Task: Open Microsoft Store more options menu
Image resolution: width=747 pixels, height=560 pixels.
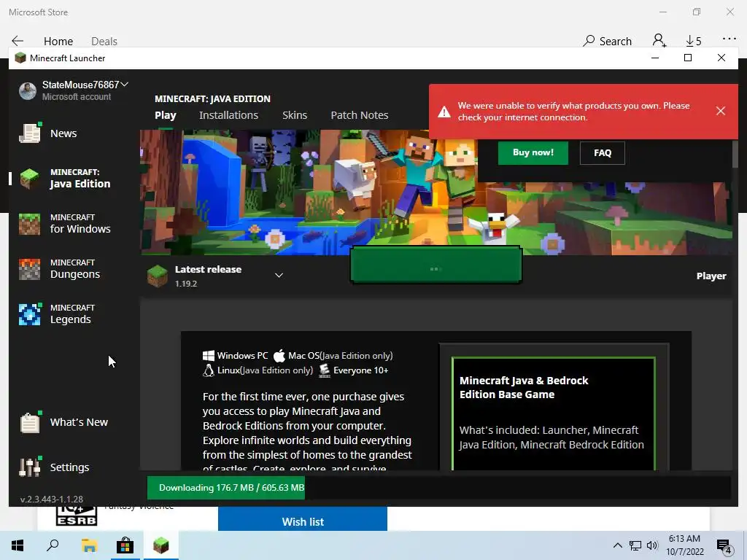Action: click(729, 39)
